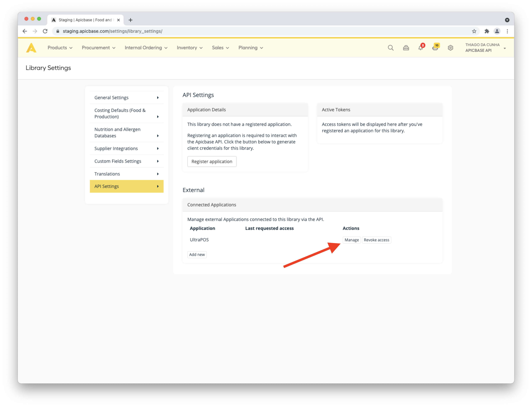532x407 pixels.
Task: Open the Thiago Da Cunha user dropdown
Action: point(486,48)
